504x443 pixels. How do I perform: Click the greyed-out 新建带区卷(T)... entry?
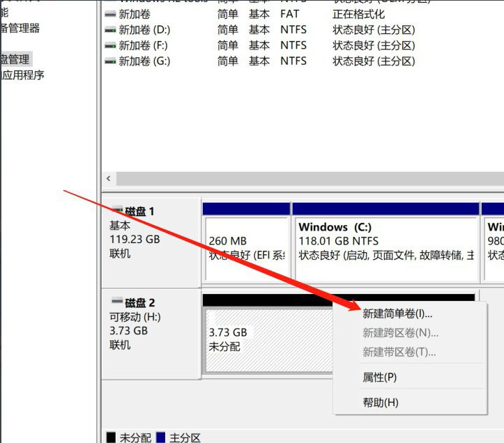(399, 352)
